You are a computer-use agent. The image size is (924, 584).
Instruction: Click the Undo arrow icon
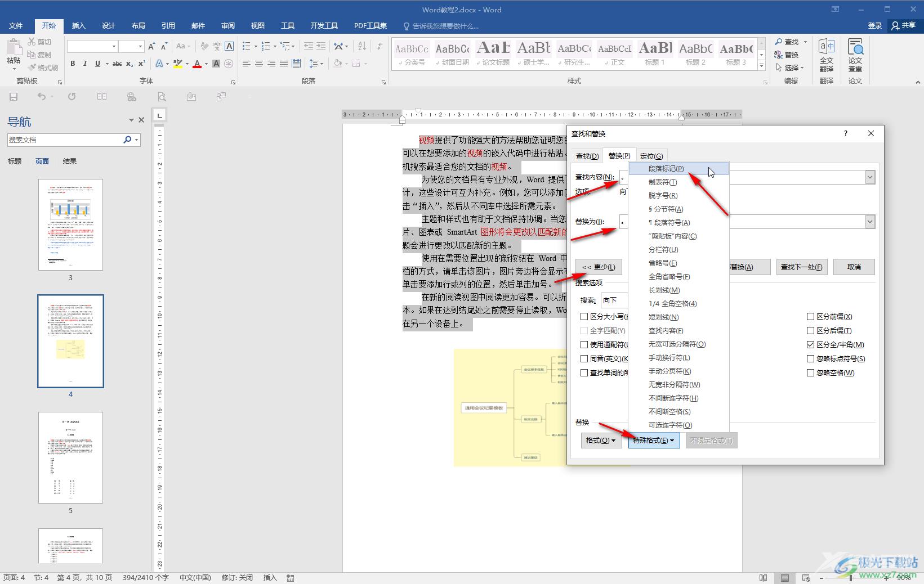click(41, 97)
